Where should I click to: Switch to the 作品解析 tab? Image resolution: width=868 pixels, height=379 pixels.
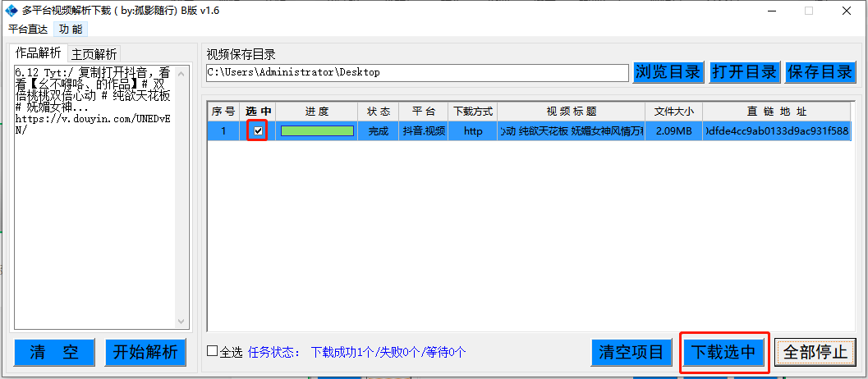38,53
